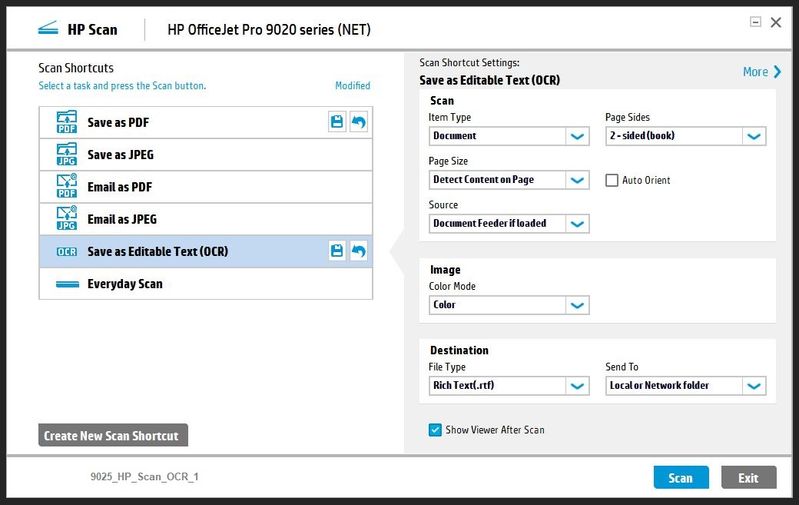The width and height of the screenshot is (799, 505).
Task: Click revert arrow on the OCR shortcut
Action: click(x=357, y=251)
